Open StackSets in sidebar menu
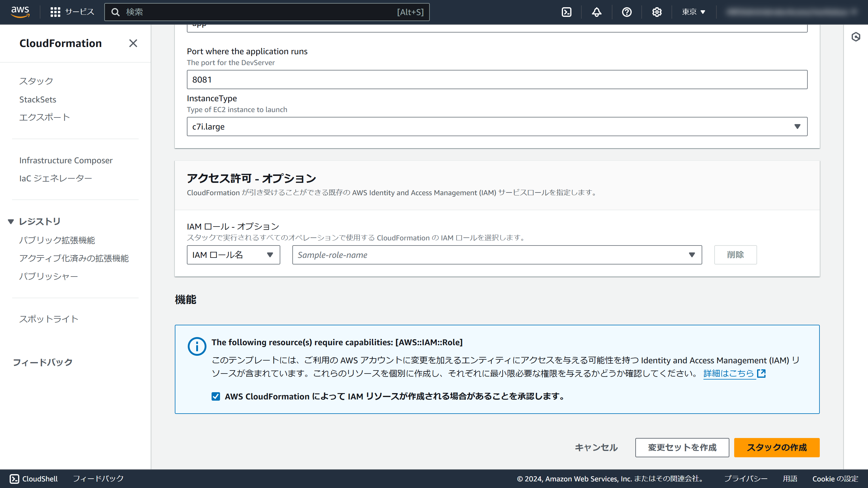The height and width of the screenshot is (488, 868). [x=38, y=99]
